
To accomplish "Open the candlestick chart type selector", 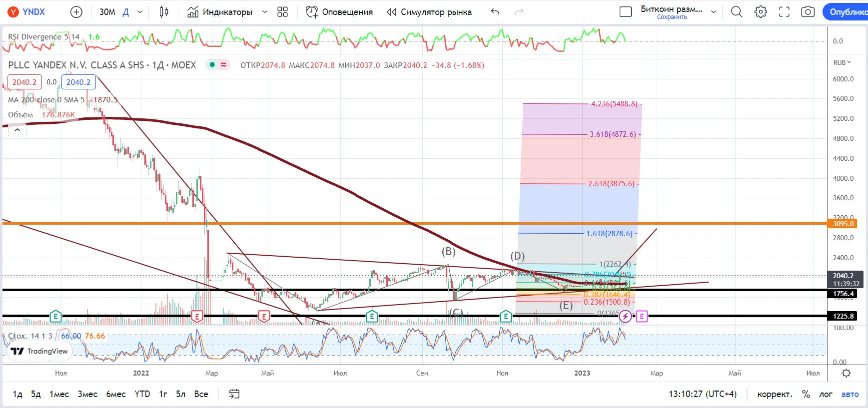I will coord(164,12).
